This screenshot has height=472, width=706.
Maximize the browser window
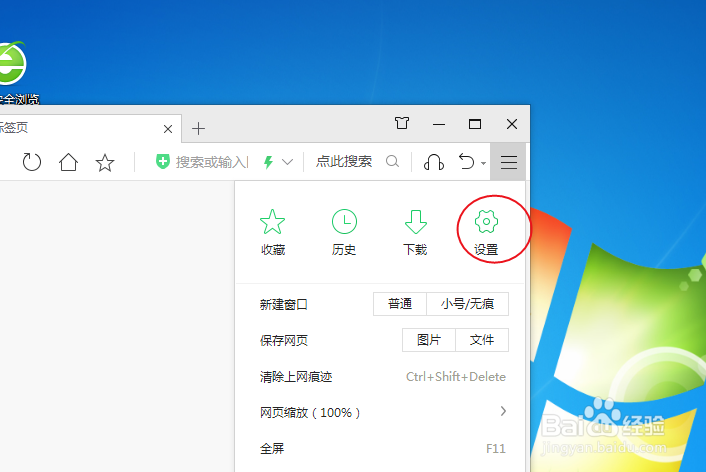[x=475, y=124]
